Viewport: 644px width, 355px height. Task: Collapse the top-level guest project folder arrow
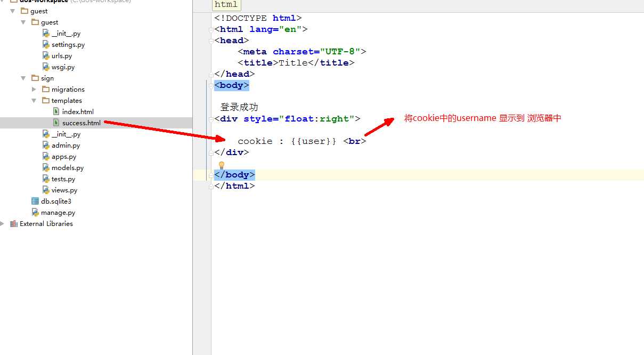tap(12, 11)
